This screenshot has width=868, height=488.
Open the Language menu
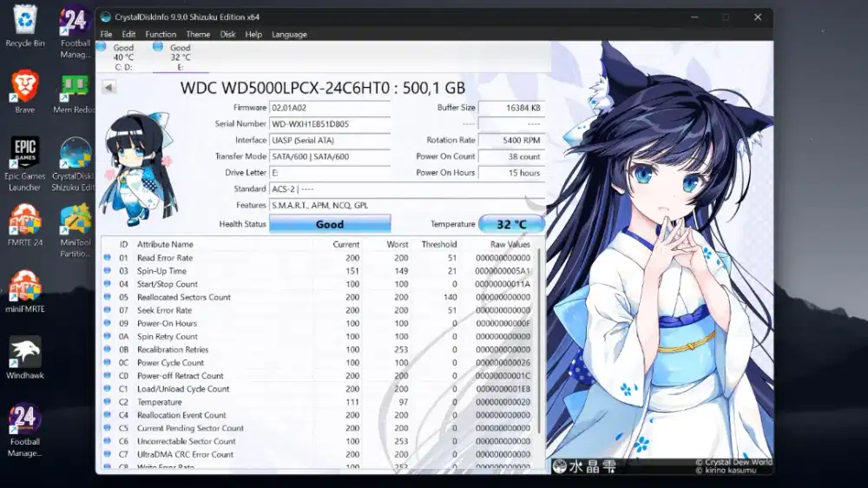pyautogui.click(x=289, y=35)
